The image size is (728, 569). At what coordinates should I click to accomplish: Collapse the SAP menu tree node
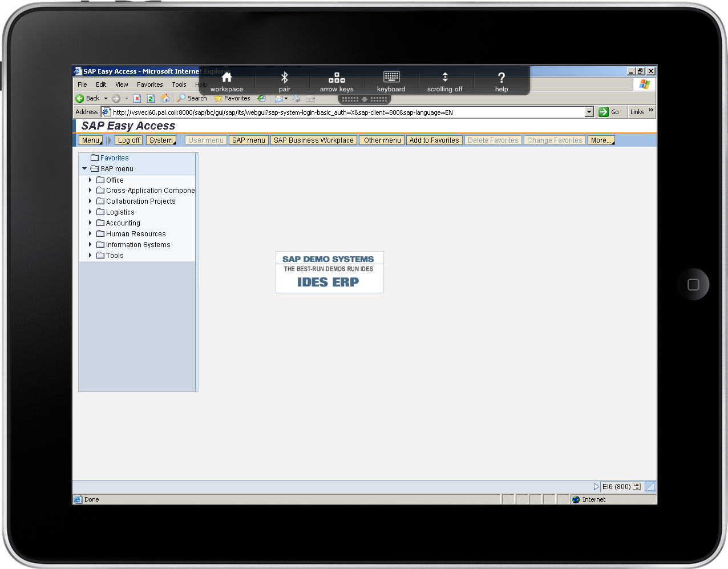84,169
